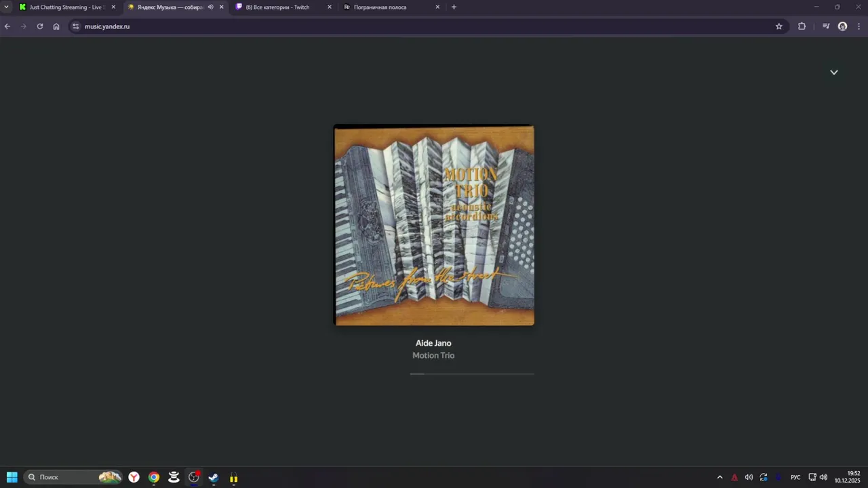This screenshot has height=488, width=868.
Task: Bookmark this page with the star
Action: [x=779, y=26]
